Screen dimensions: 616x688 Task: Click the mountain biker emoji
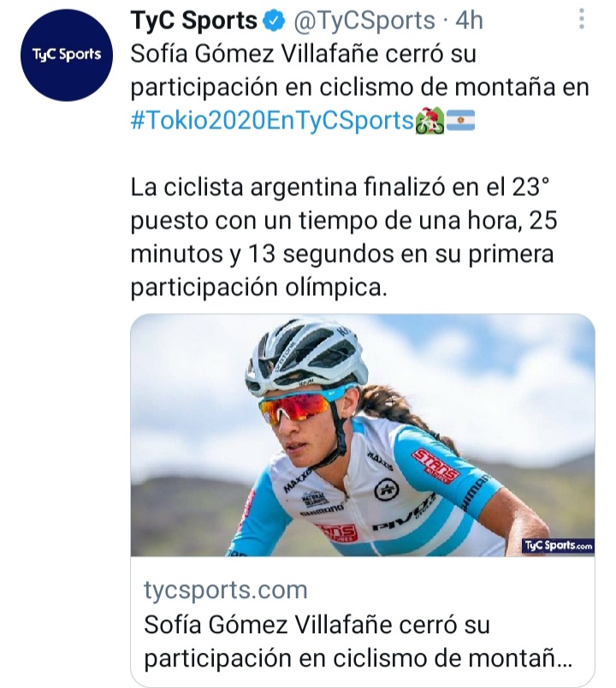pyautogui.click(x=427, y=121)
